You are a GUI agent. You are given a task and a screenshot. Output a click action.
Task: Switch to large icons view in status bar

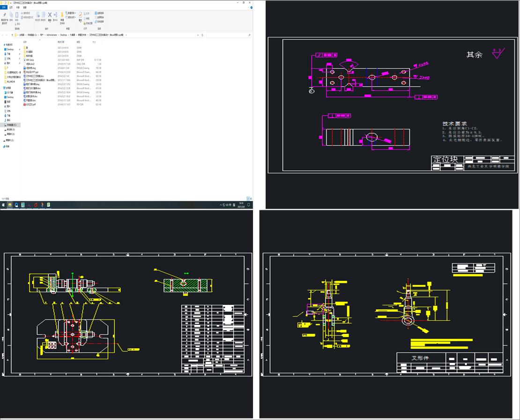coord(251,199)
